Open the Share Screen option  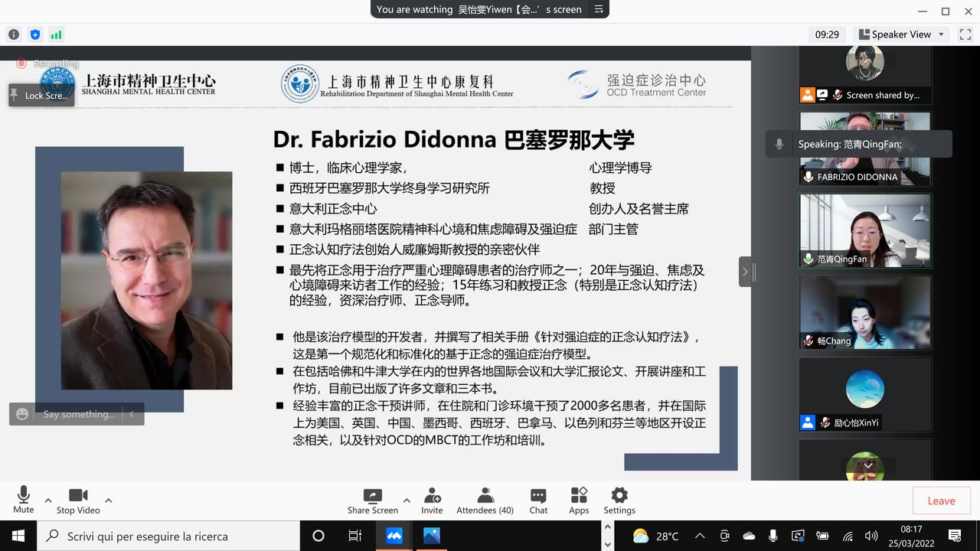click(372, 500)
